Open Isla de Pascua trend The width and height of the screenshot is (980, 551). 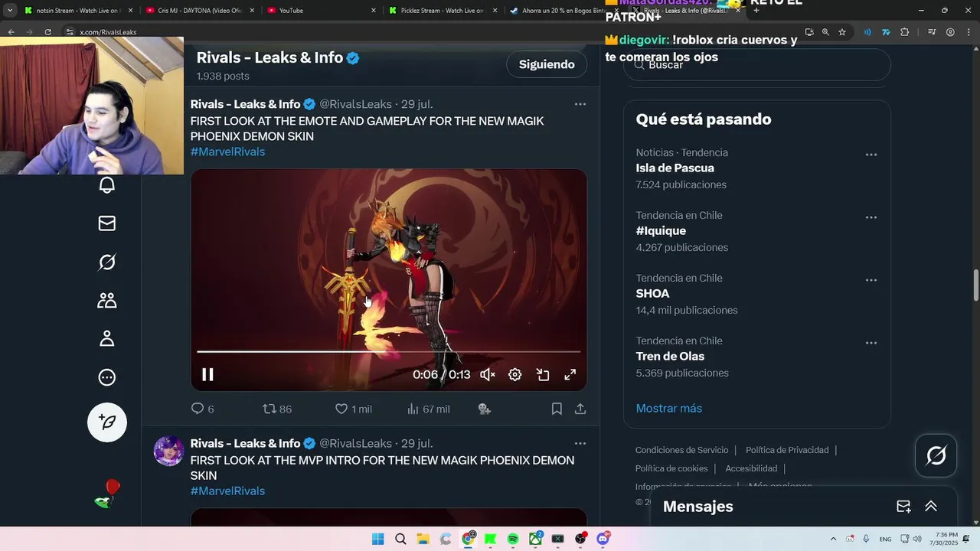(x=675, y=168)
